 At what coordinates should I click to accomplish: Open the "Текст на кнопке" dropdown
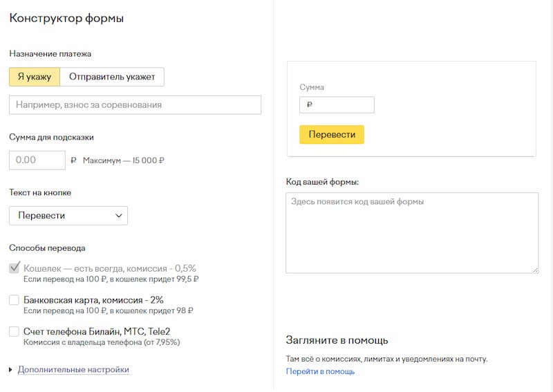coord(68,216)
